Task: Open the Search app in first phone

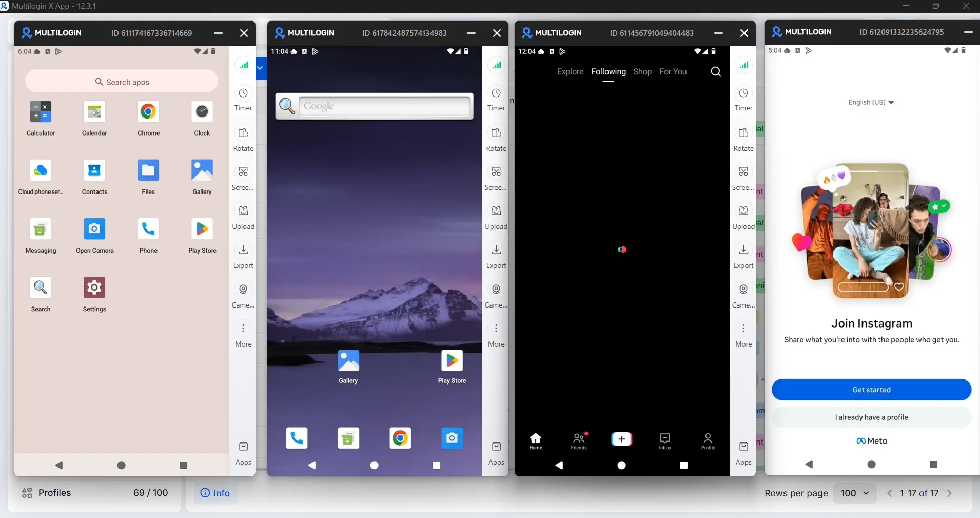Action: tap(41, 295)
